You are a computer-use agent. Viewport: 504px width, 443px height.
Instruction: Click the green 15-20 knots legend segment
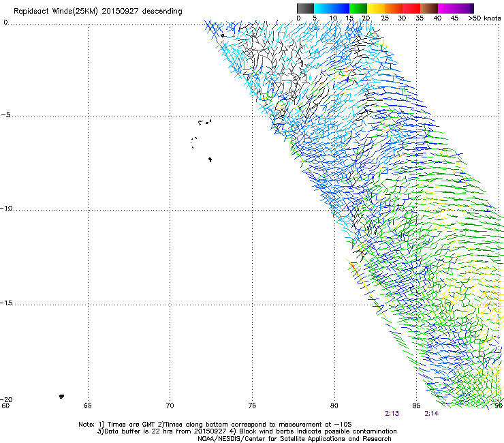358,8
